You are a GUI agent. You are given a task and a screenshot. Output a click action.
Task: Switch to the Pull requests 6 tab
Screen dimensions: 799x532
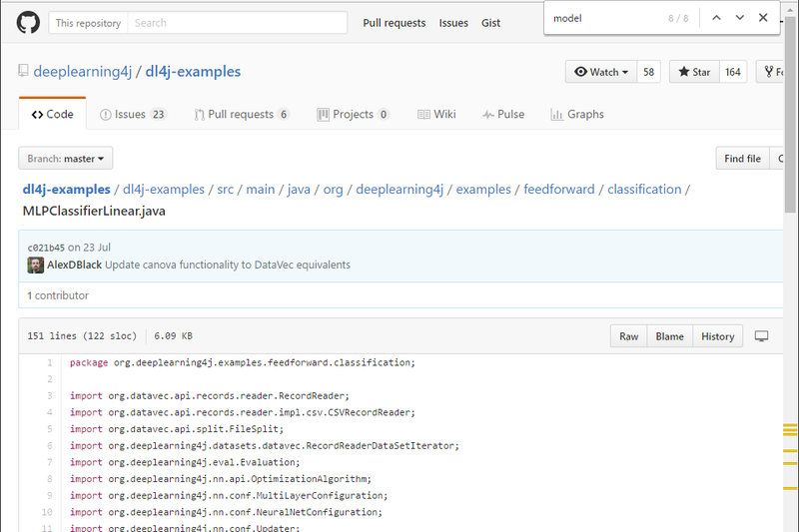point(242,114)
